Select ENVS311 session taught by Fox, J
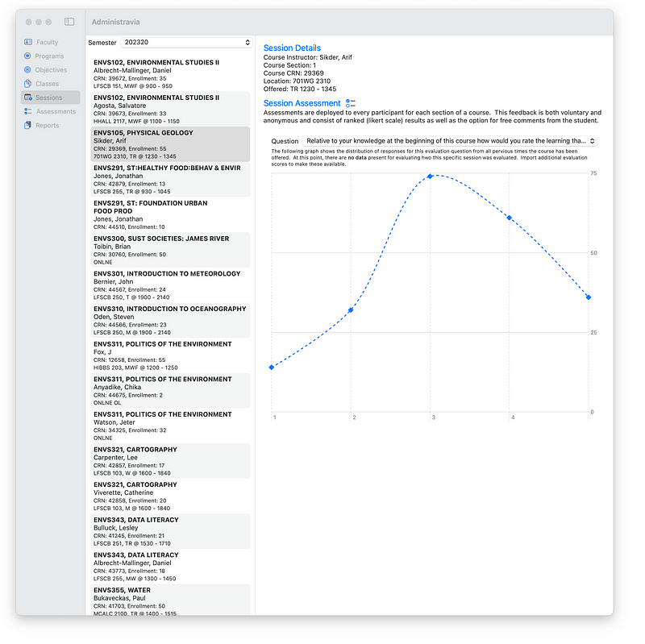645x644 pixels. click(170, 355)
